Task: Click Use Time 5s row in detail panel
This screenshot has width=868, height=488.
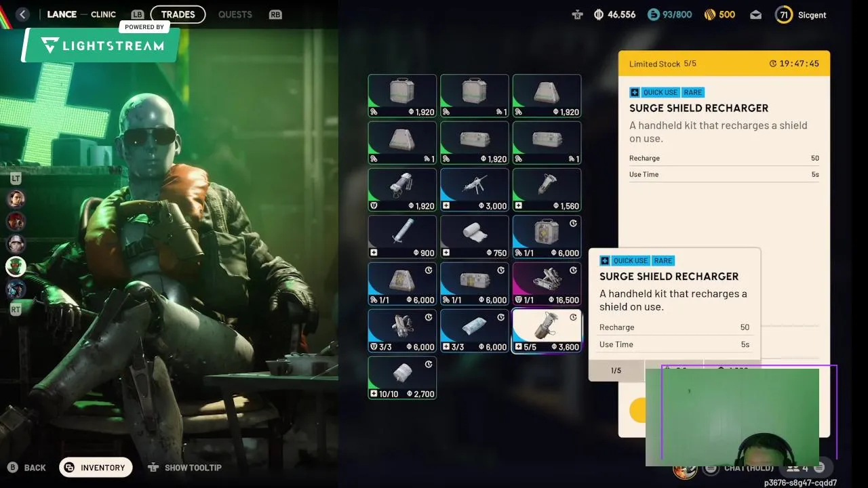Action: coord(724,174)
